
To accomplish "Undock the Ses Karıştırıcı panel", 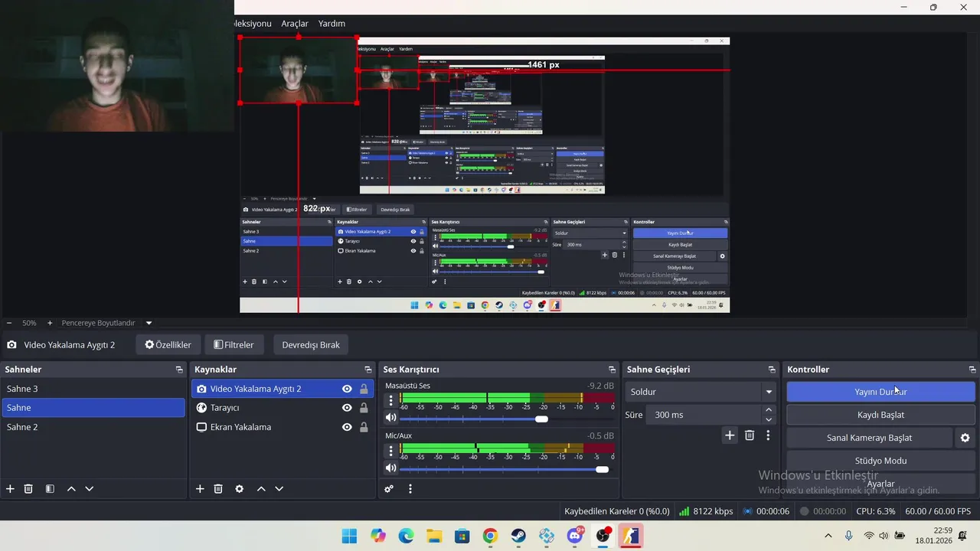I will point(612,370).
